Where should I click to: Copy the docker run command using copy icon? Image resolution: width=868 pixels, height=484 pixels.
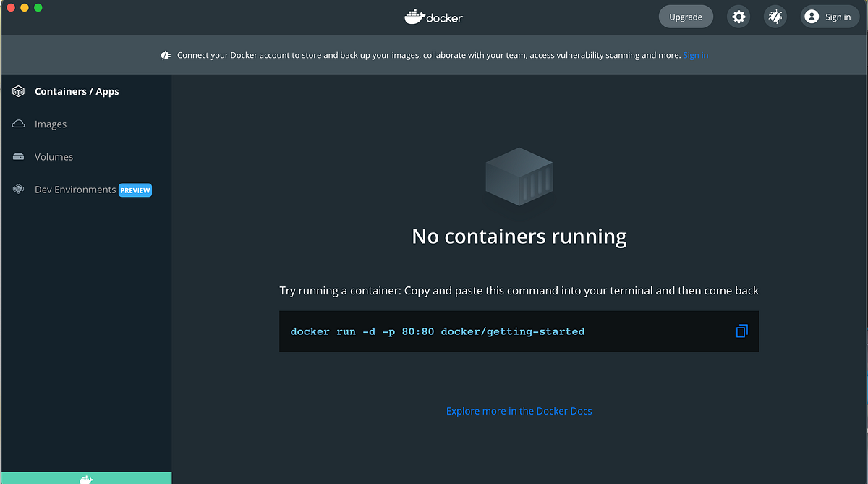pyautogui.click(x=741, y=331)
